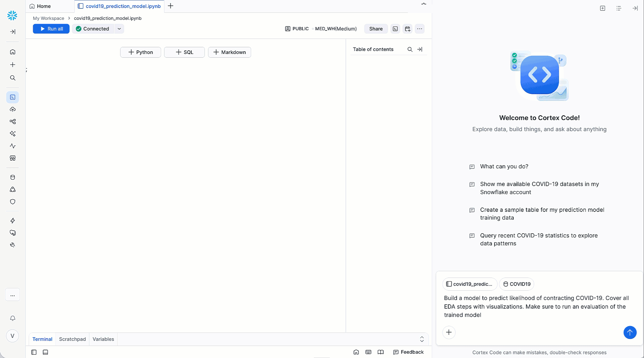This screenshot has height=358, width=644.
Task: Open the Connected warehouse dropdown arrow
Action: [119, 29]
